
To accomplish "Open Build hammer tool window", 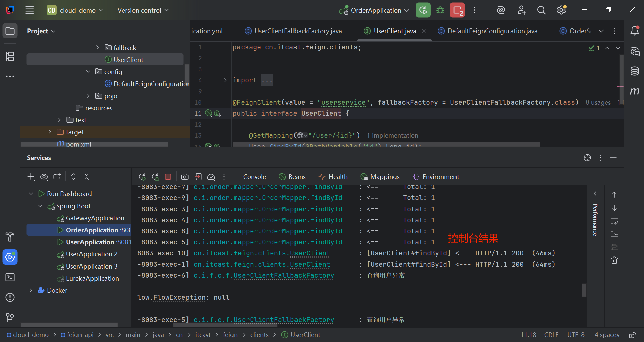I will pos(10,237).
